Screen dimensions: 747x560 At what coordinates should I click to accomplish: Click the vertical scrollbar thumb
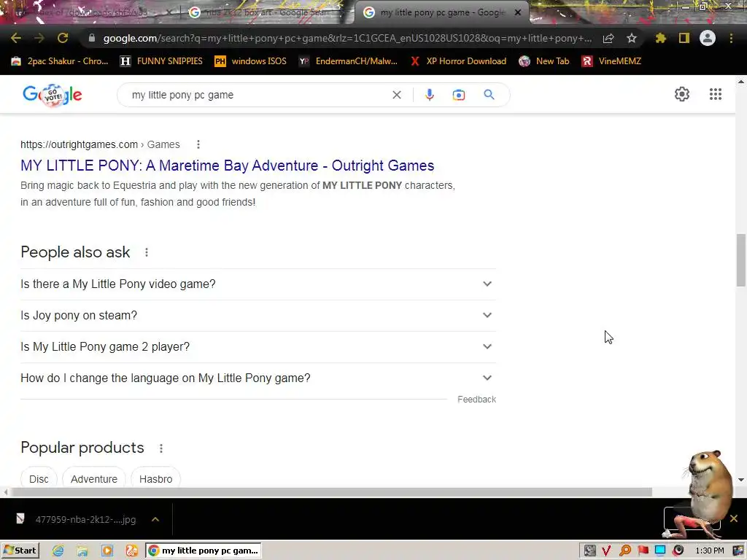[x=741, y=260]
